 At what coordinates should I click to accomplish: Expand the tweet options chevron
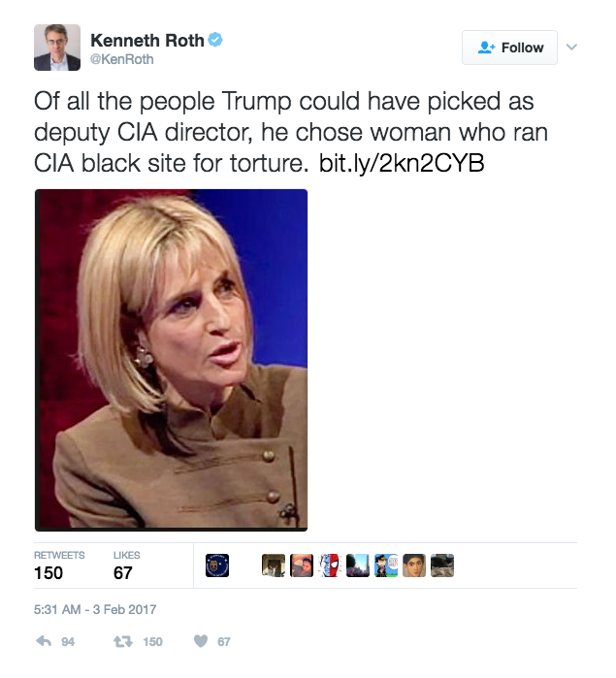tap(571, 47)
